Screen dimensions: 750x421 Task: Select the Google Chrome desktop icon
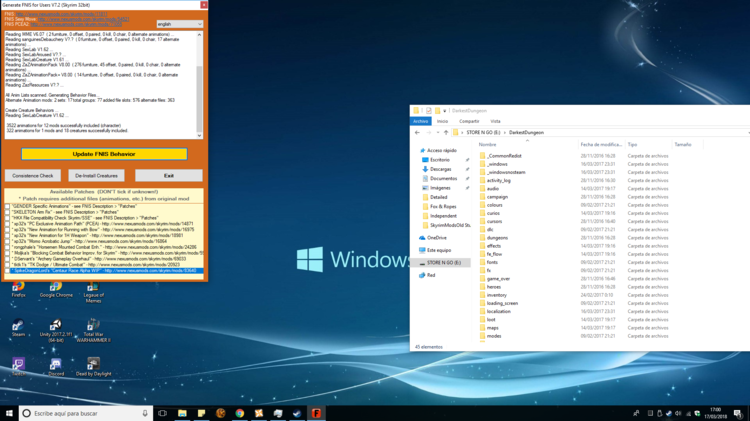pyautogui.click(x=56, y=289)
